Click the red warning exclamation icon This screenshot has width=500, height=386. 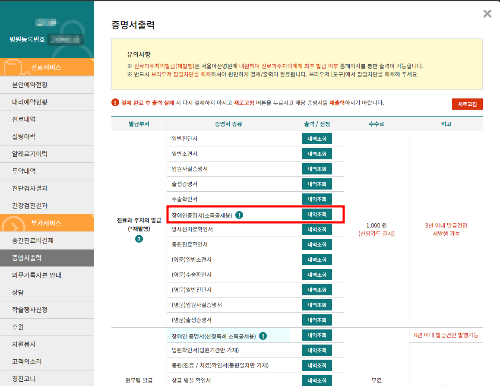click(115, 102)
